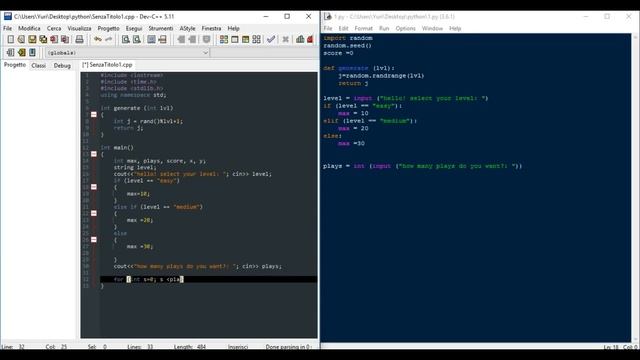This screenshot has width=640, height=360.
Task: Click the "for (int s=0; s <pla" line in Dev-C++
Action: [x=149, y=279]
